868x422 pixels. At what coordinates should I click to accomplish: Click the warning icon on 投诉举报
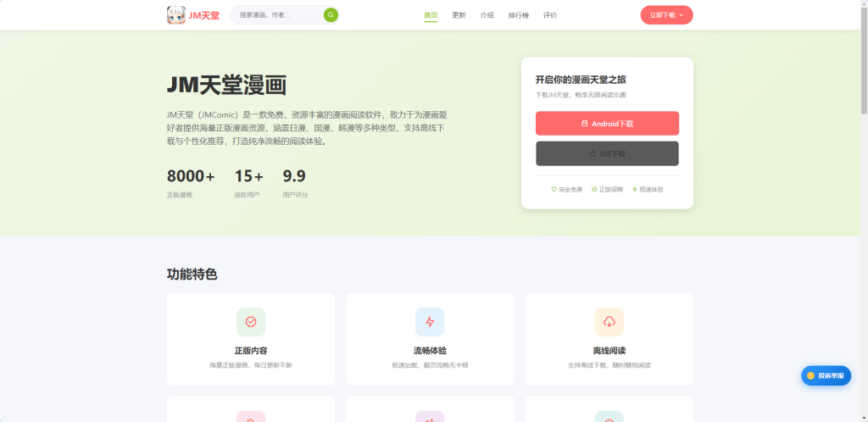pyautogui.click(x=811, y=375)
